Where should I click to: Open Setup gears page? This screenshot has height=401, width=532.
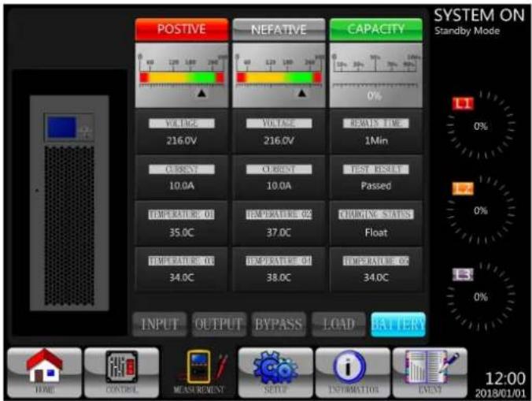(275, 373)
